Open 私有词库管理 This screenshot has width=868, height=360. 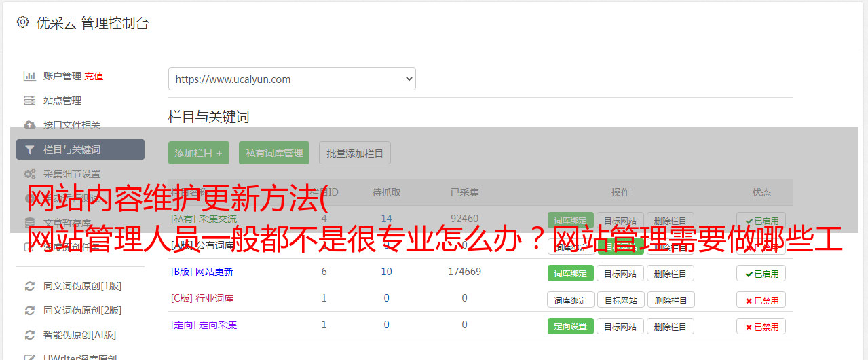(x=274, y=153)
